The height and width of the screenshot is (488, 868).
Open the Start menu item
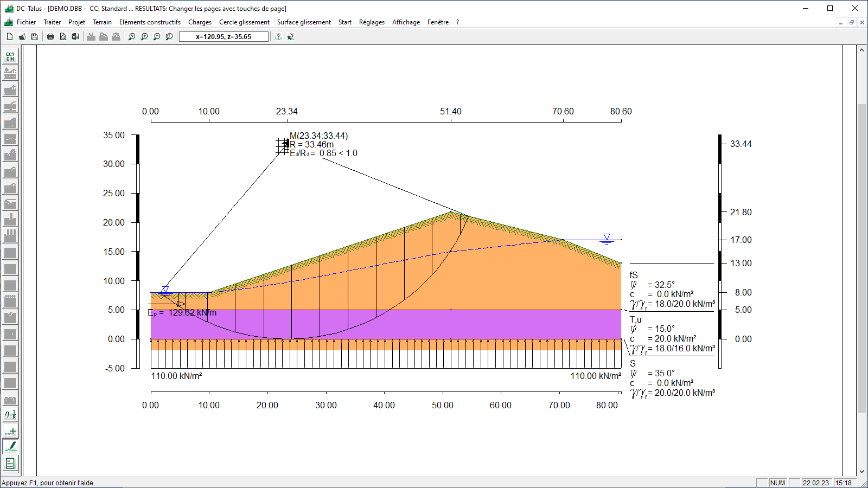pyautogui.click(x=345, y=22)
